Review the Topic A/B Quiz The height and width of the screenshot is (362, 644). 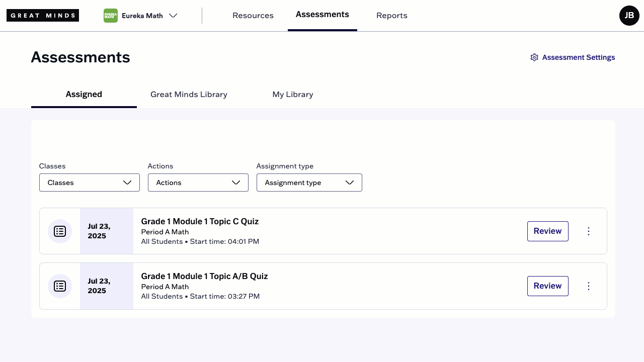point(548,286)
